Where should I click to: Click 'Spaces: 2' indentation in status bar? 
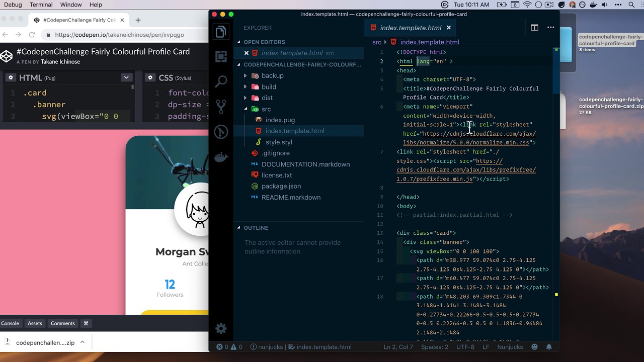pyautogui.click(x=435, y=347)
